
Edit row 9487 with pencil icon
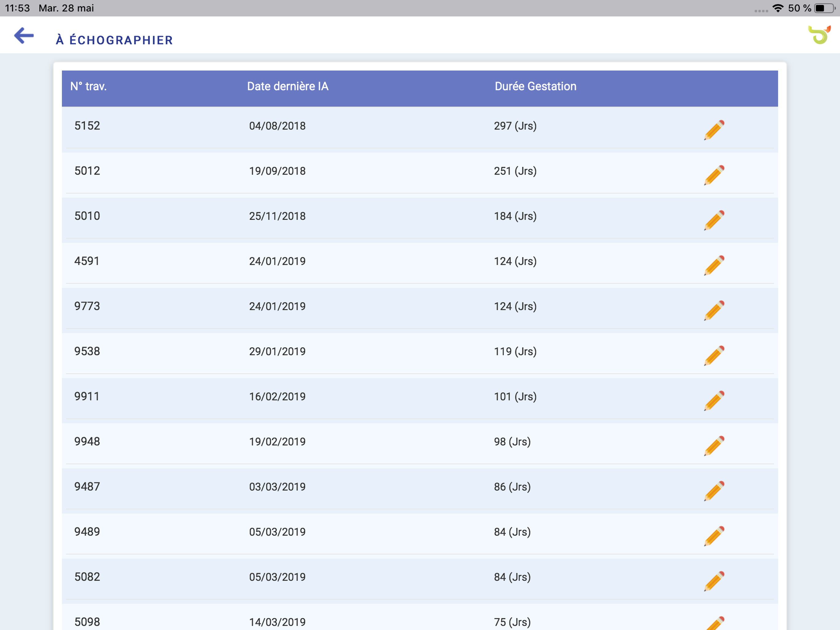(x=714, y=491)
